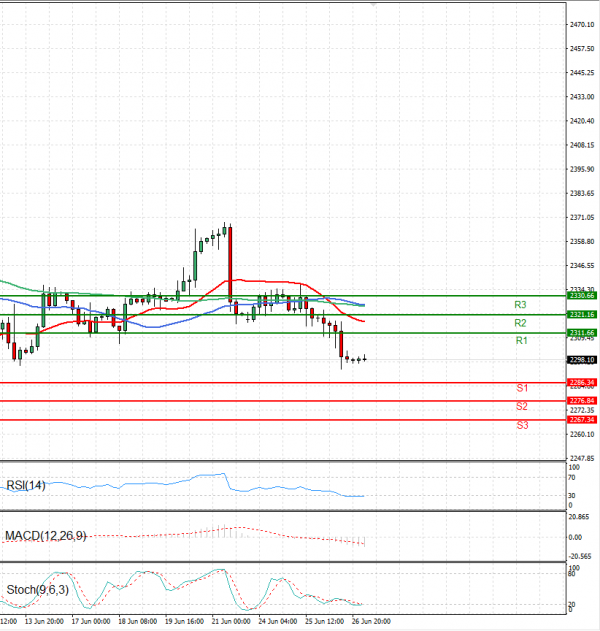600x631 pixels.
Task: Click the 2276.84 red price tag
Action: point(582,401)
